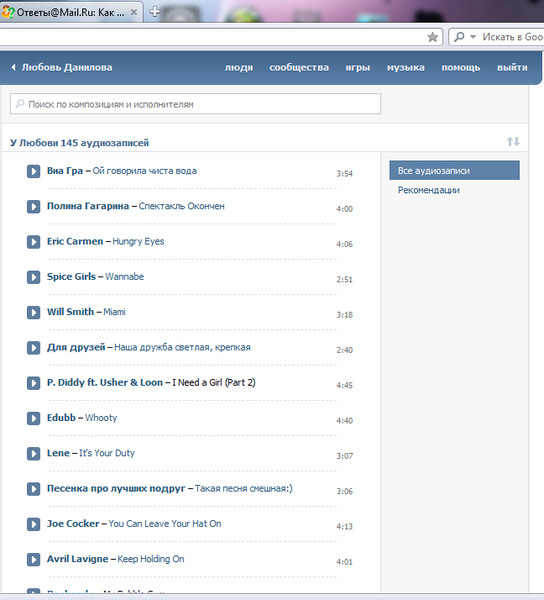Play Avril Lavigne – Keep Holding On
Screen dimensions: 544x600
click(x=33, y=559)
